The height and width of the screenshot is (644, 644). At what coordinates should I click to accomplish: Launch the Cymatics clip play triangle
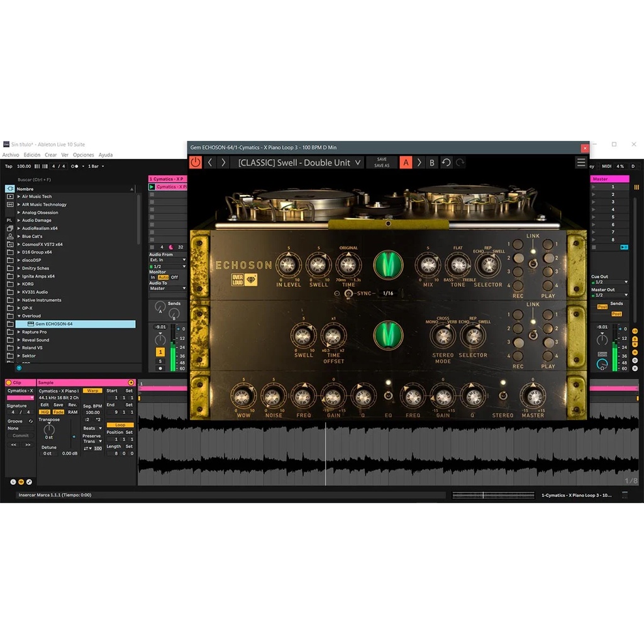click(152, 187)
